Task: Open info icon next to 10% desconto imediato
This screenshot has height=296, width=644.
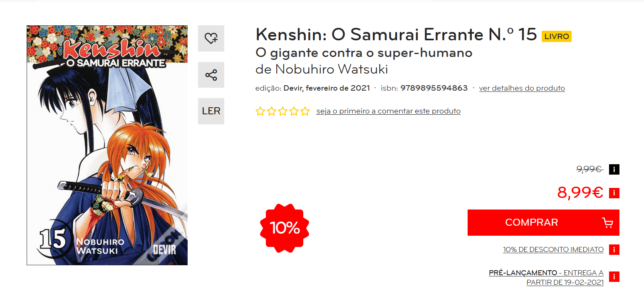Action: click(x=614, y=249)
